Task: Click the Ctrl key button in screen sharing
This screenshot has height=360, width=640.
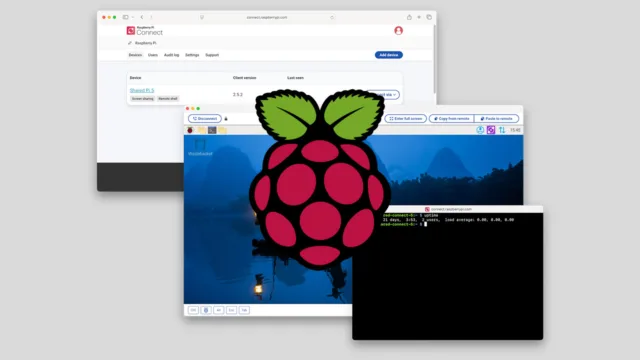Action: pyautogui.click(x=193, y=310)
